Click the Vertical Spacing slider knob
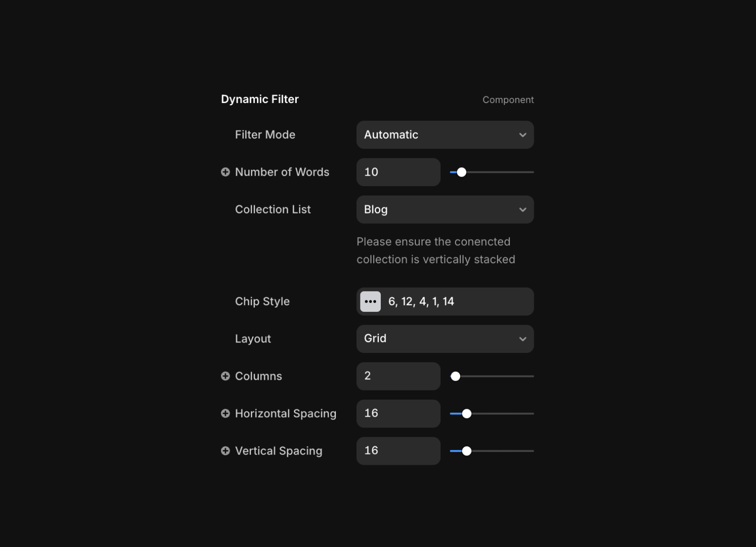The height and width of the screenshot is (547, 756). coord(467,451)
